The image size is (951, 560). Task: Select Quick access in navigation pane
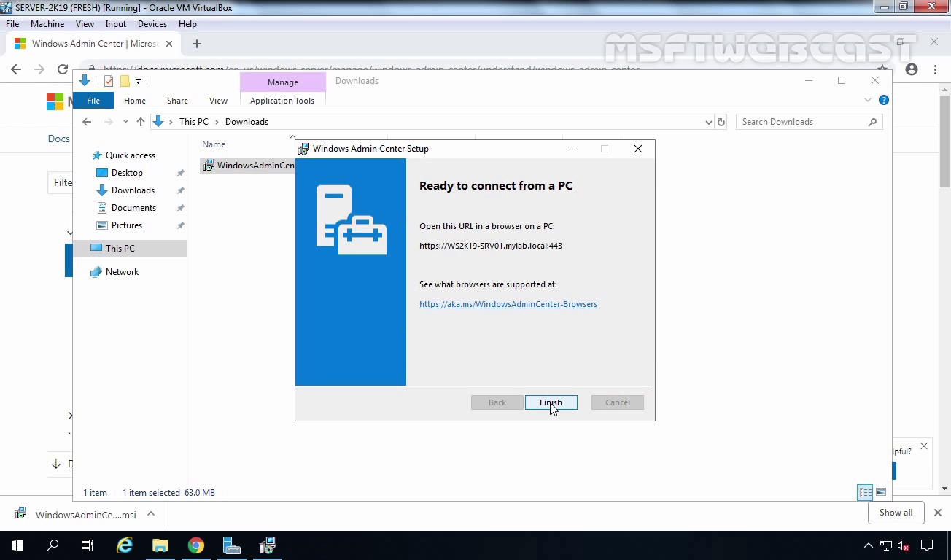tap(130, 155)
